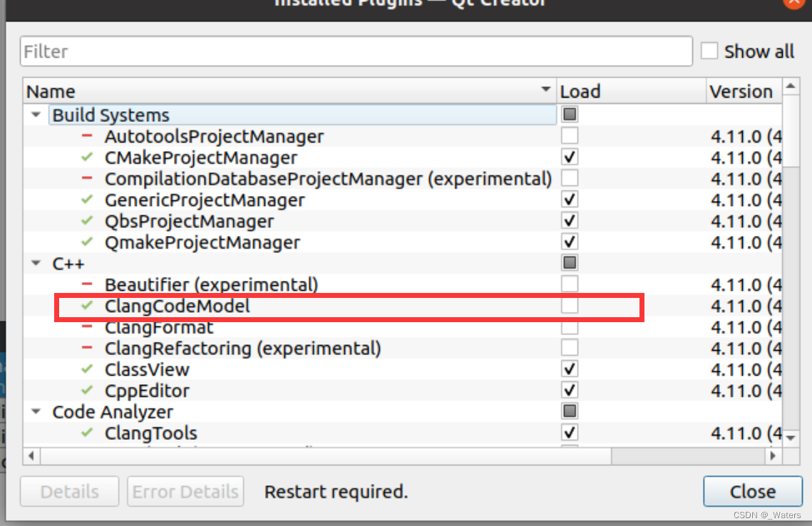Collapse the C++ group
Viewport: 812px width, 526px height.
[x=36, y=263]
